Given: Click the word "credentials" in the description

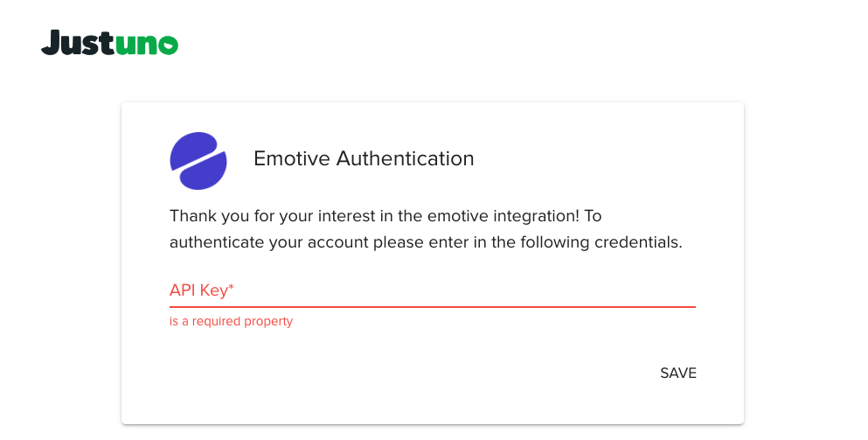Looking at the screenshot, I should tap(637, 242).
